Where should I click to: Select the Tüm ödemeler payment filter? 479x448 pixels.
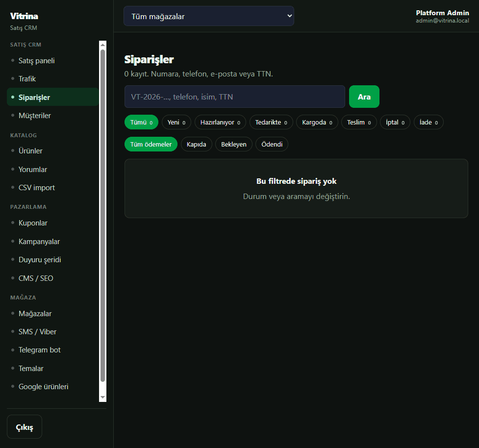click(151, 145)
